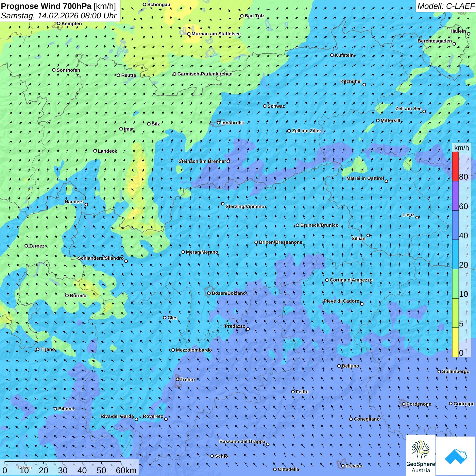
Task: Click the Bruneck/Brunico label
Action: [x=319, y=225]
